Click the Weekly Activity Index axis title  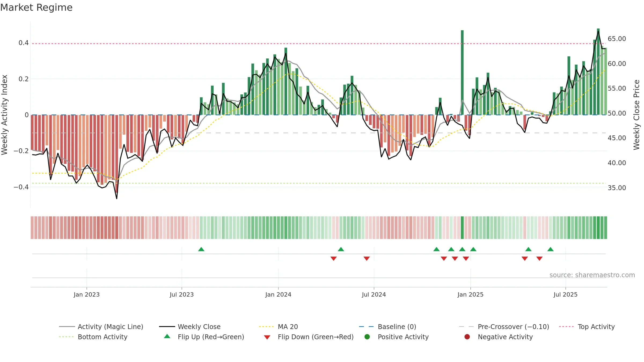5,115
